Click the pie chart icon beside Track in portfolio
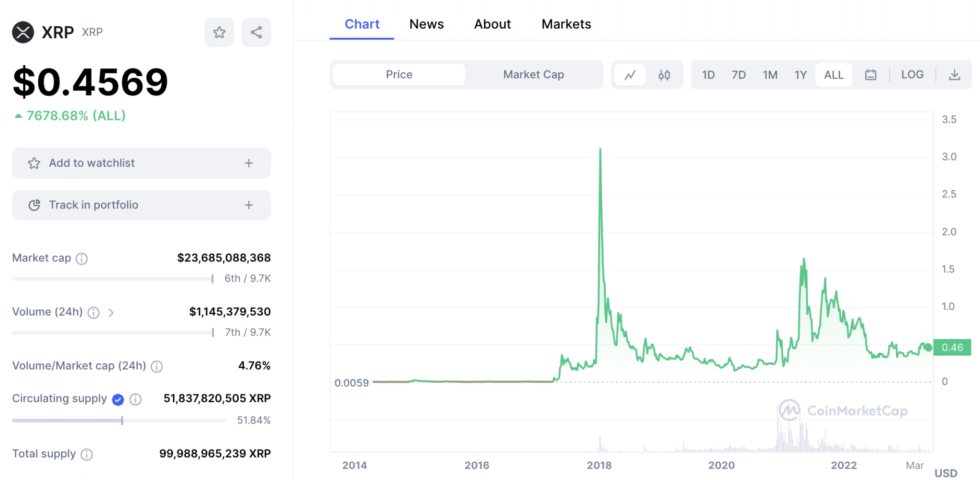Screen dimensions: 980x480 coord(34,205)
